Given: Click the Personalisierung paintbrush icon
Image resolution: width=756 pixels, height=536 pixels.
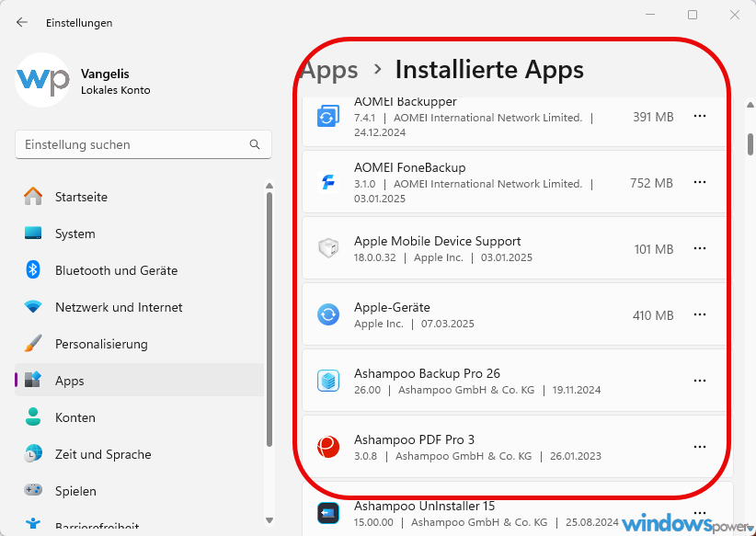Looking at the screenshot, I should tap(33, 343).
